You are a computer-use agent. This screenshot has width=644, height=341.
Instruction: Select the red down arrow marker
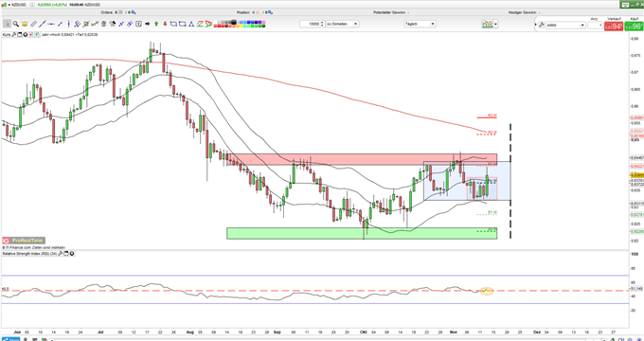165,24
